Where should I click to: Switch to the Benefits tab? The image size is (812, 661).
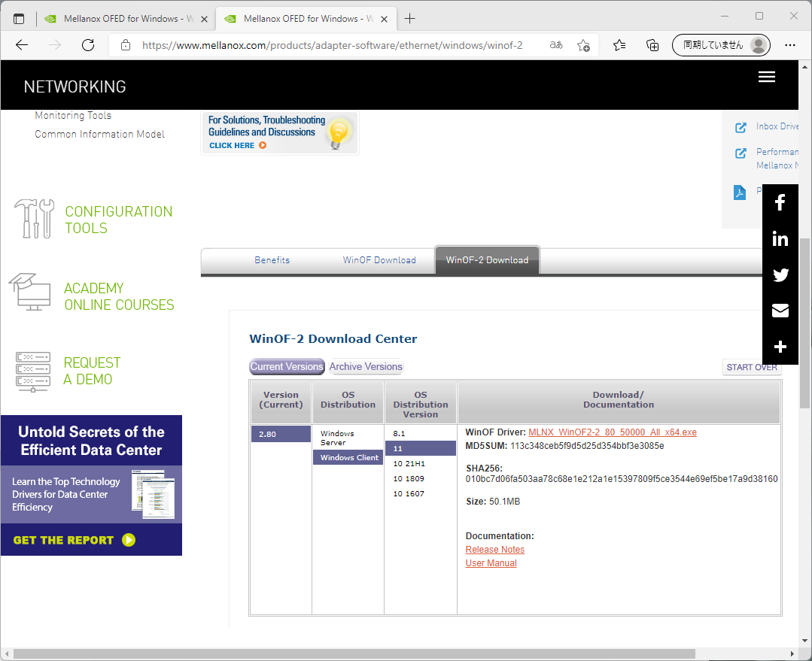(272, 260)
